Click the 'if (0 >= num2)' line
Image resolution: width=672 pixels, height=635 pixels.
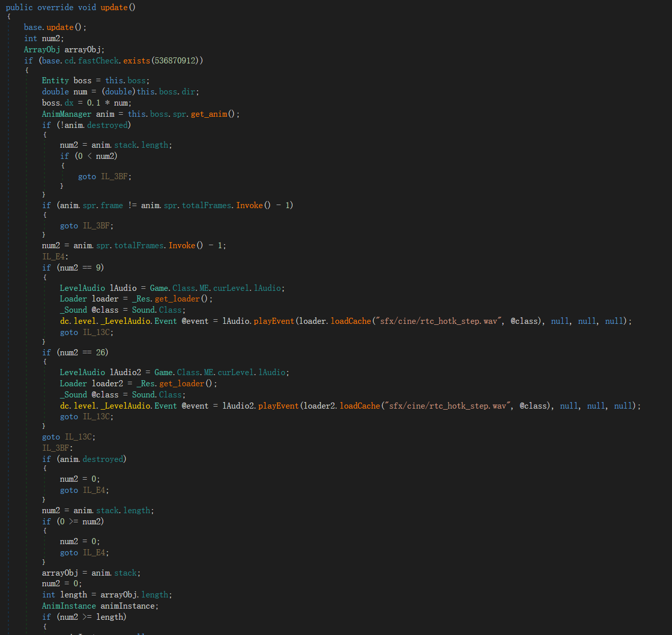pyautogui.click(x=73, y=522)
